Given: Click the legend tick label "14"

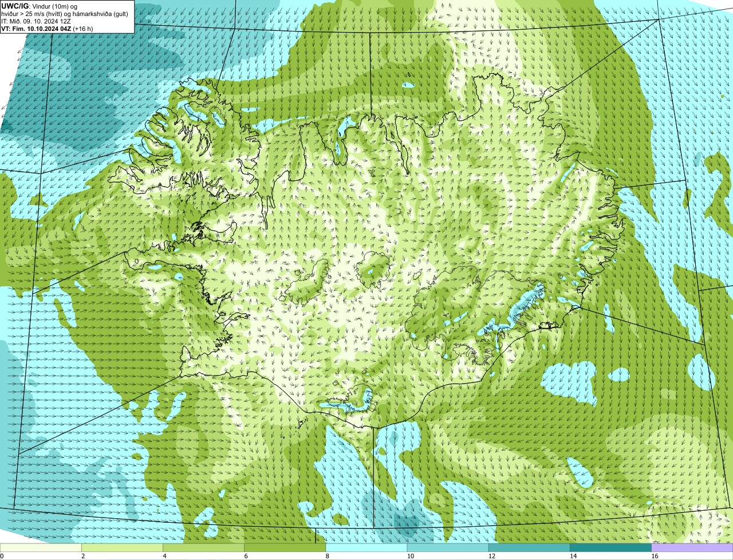Looking at the screenshot, I should coord(573,556).
